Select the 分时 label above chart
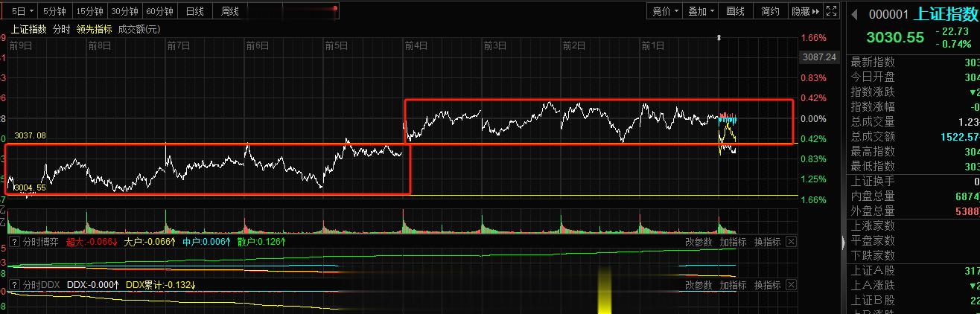The image size is (980, 314). point(62,29)
